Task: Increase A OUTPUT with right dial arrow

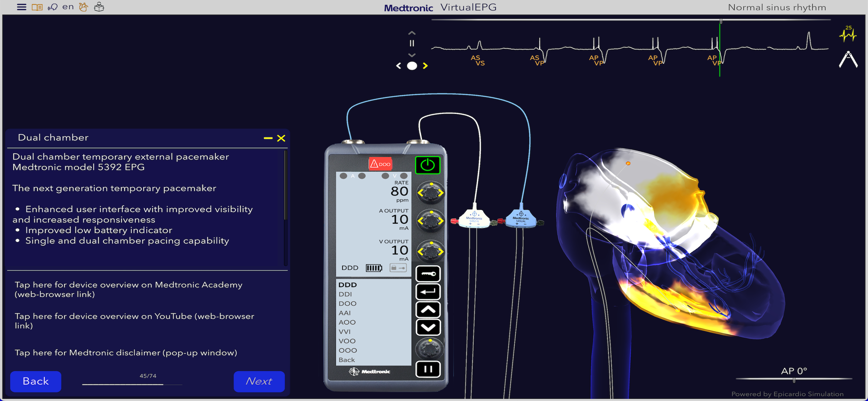Action: click(441, 221)
